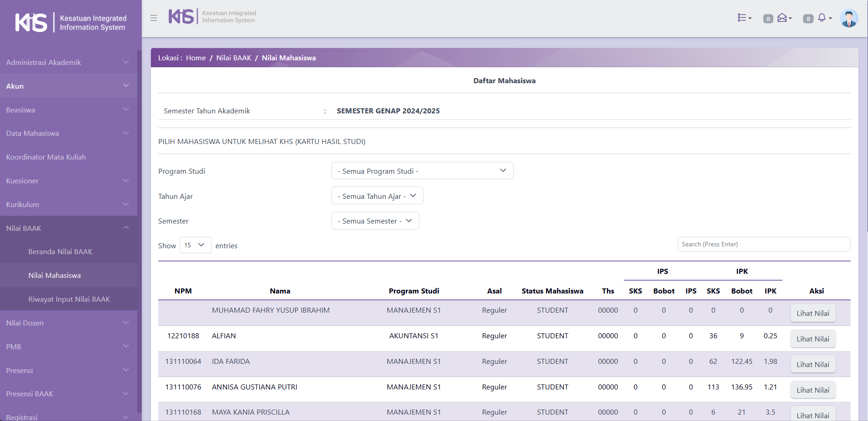Click the hamburger menu toggle icon

tap(154, 18)
